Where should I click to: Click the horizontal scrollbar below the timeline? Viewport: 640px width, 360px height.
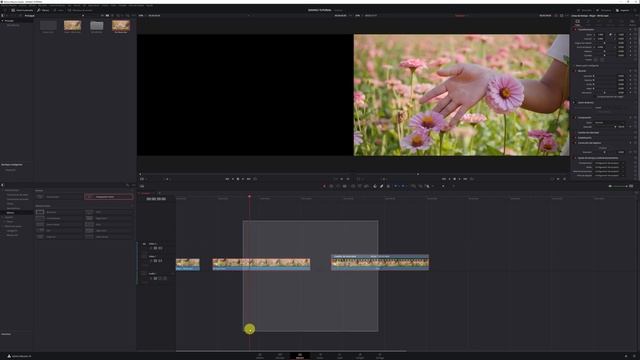pyautogui.click(x=291, y=351)
